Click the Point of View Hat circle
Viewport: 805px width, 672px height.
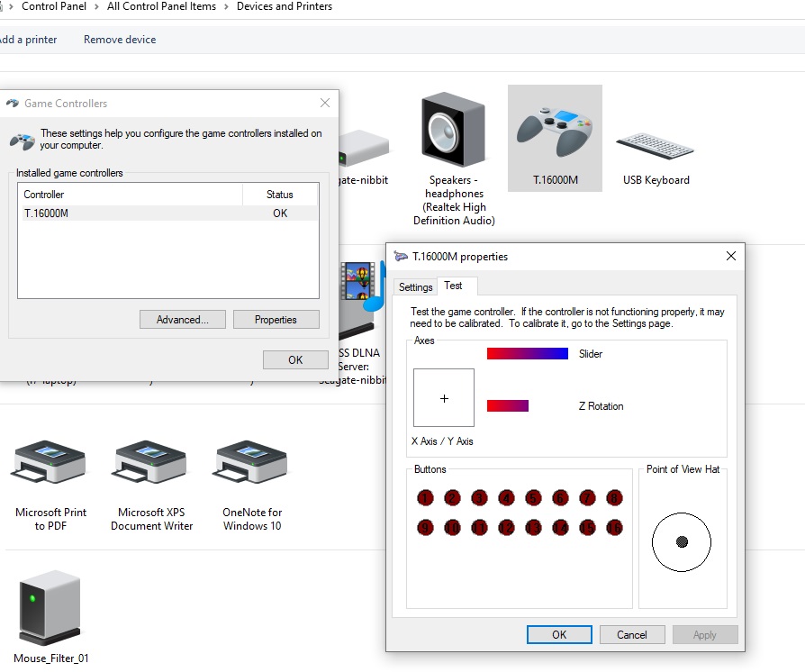[x=682, y=542]
